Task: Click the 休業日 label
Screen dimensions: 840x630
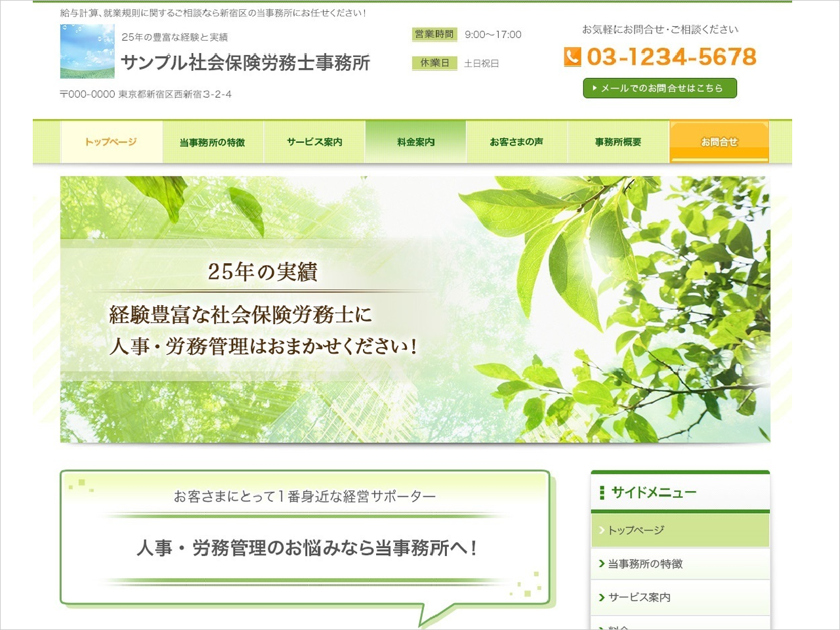Action: pos(434,63)
